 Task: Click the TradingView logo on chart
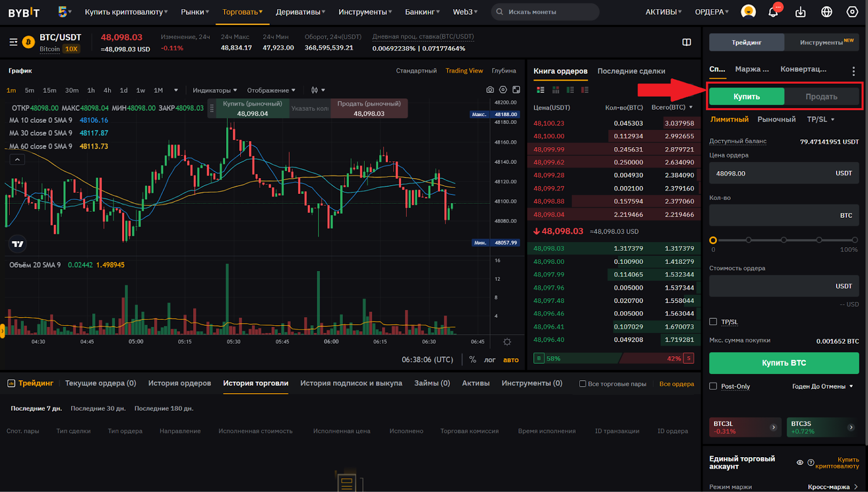pyautogui.click(x=18, y=244)
